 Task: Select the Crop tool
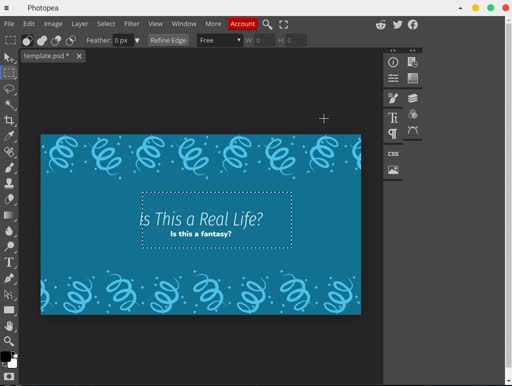coord(9,120)
